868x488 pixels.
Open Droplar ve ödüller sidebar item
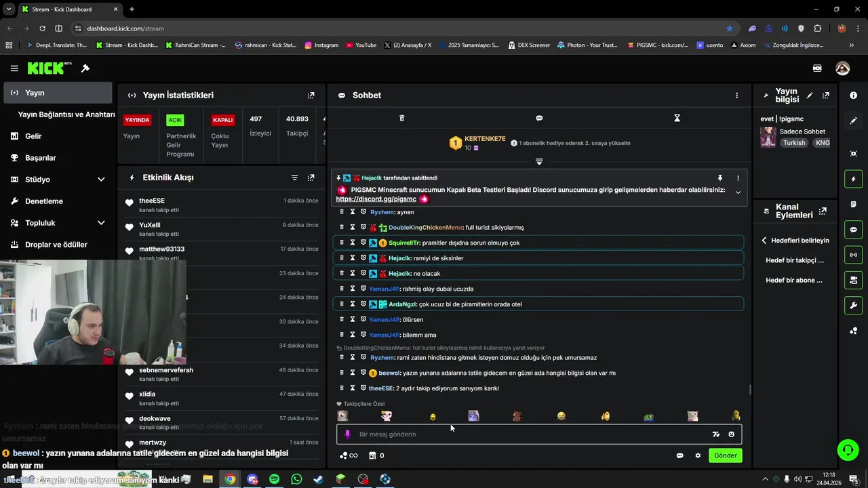point(58,245)
